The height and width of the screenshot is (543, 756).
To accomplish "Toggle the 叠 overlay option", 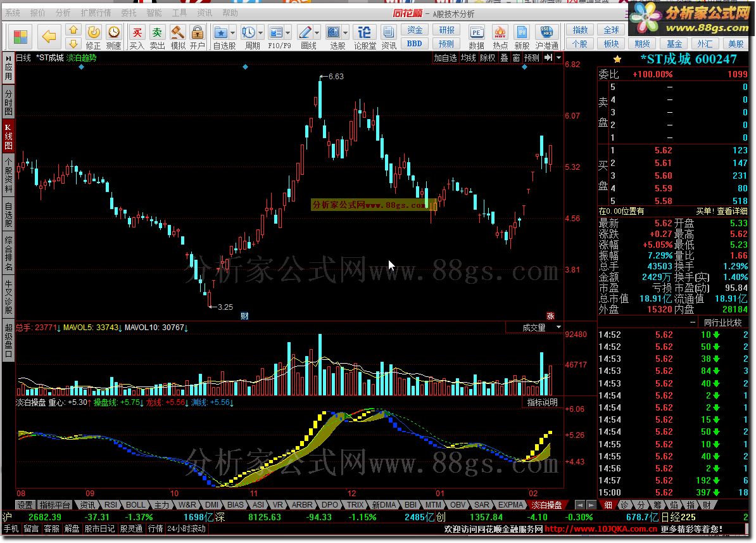I will [x=504, y=58].
